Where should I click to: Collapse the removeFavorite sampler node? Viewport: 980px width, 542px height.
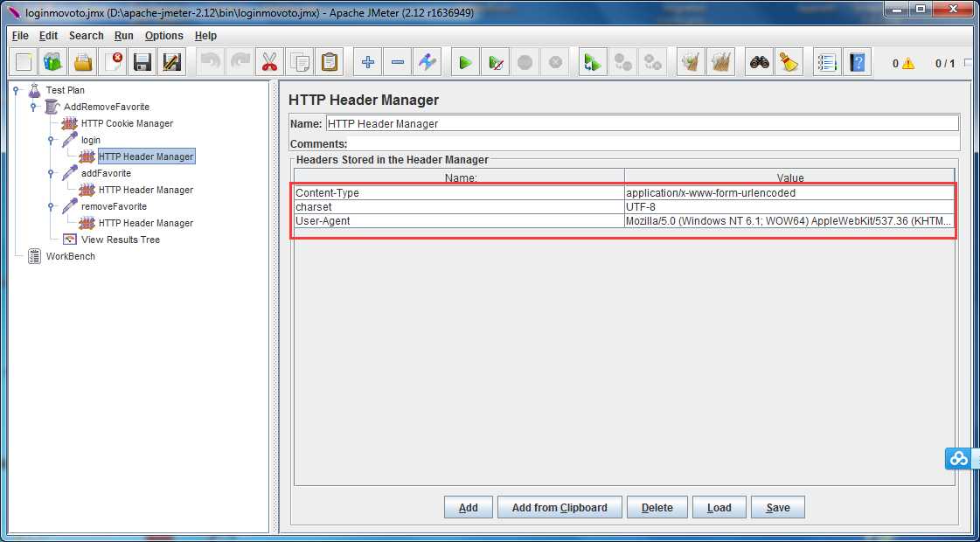(52, 206)
